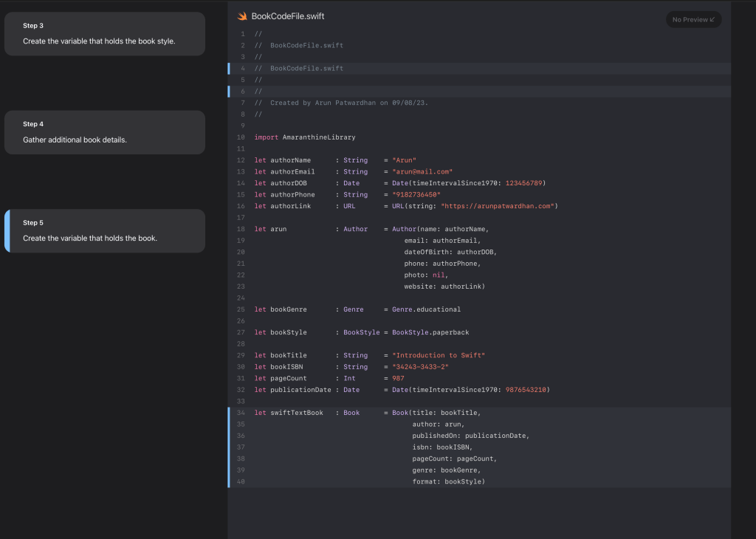Click the arun@mail.com email string
Viewport: 756px width, 539px height.
pos(422,172)
